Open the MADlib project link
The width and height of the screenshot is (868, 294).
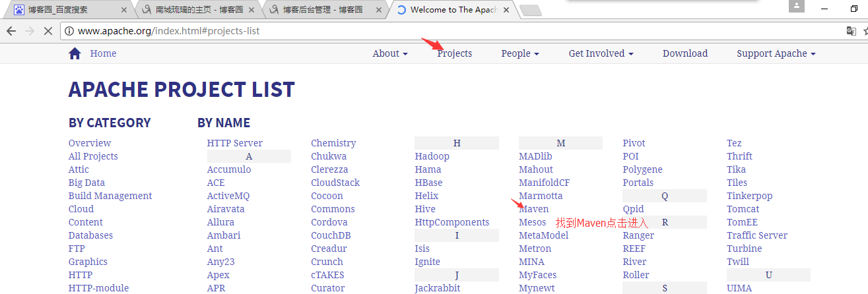[x=535, y=156]
